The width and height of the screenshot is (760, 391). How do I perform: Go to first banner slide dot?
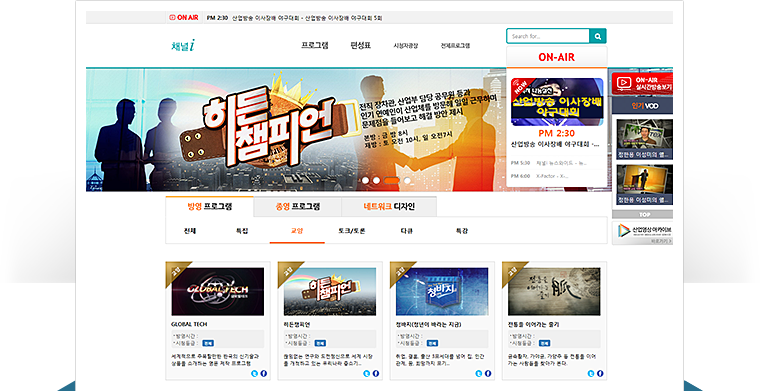point(365,180)
